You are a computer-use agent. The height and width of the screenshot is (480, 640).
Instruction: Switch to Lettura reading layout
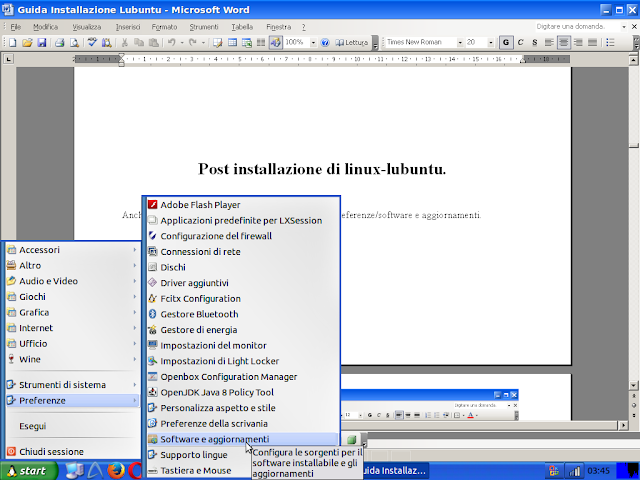pyautogui.click(x=351, y=42)
